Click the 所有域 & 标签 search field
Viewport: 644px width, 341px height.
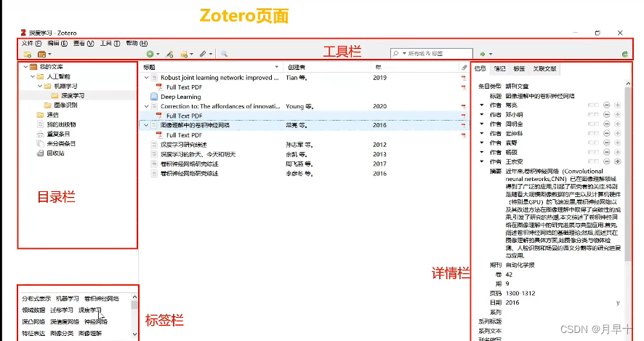click(x=432, y=53)
